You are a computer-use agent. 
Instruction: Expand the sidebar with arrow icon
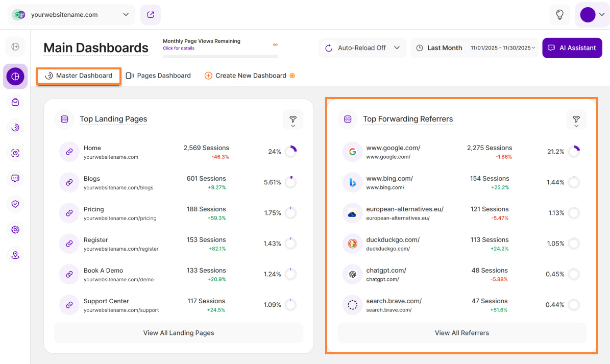[x=15, y=47]
